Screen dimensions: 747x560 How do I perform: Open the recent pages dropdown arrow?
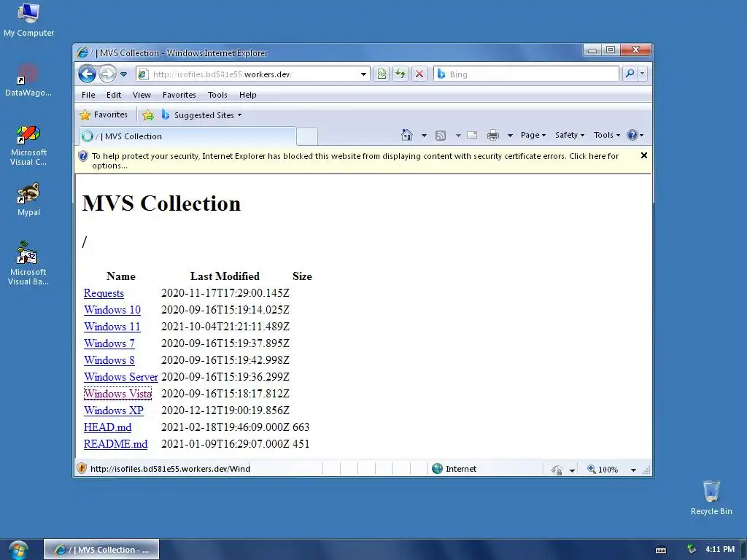(124, 74)
